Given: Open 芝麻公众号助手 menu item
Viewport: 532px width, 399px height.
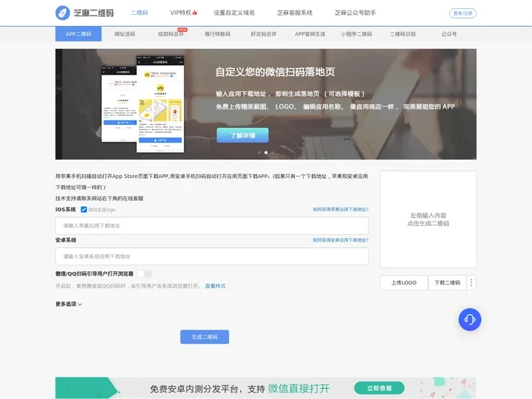Looking at the screenshot, I should pos(355,13).
